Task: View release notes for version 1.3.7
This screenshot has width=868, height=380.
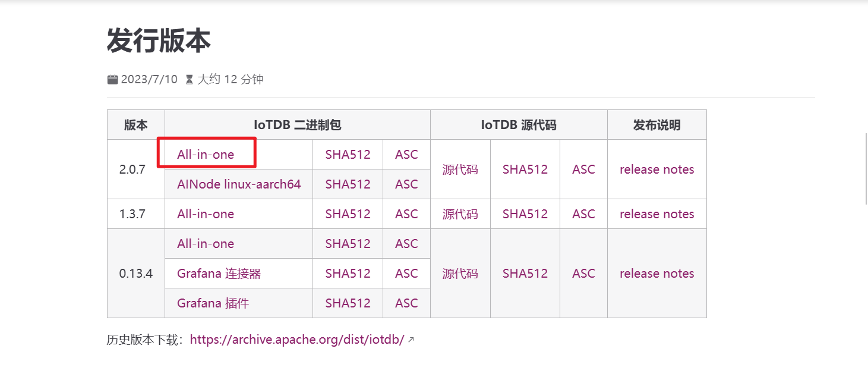Action: click(656, 214)
